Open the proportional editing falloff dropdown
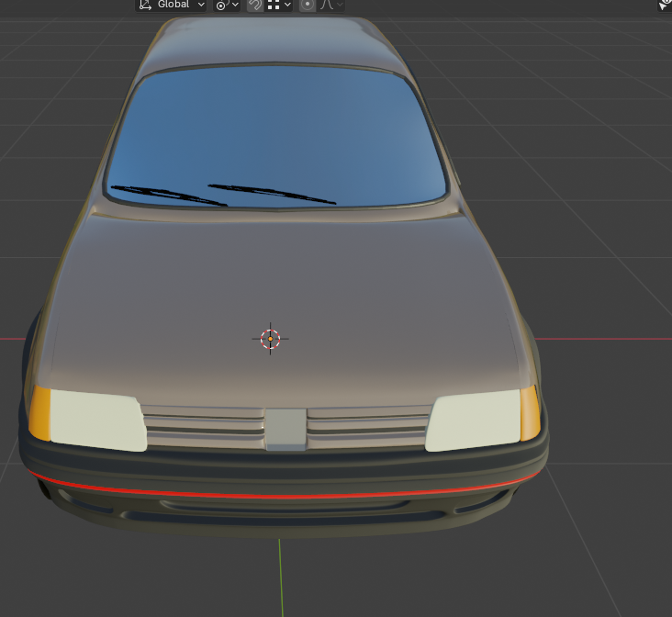 (x=330, y=5)
